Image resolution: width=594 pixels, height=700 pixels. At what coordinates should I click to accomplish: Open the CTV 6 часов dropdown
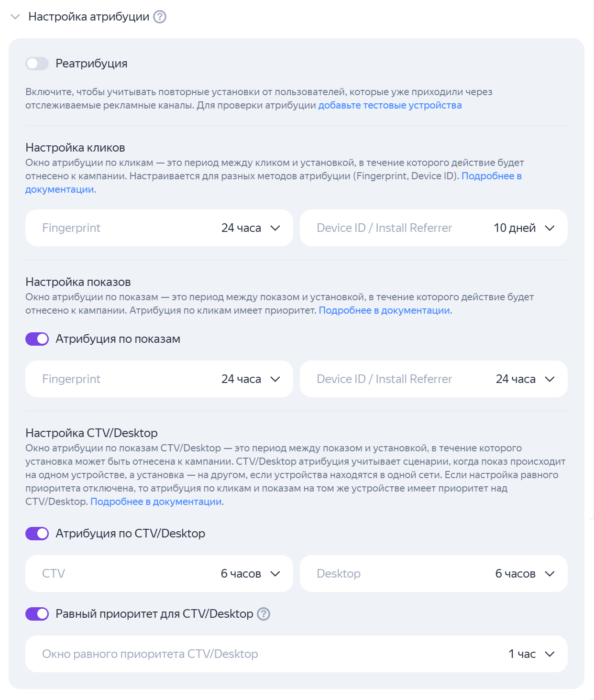tap(159, 574)
